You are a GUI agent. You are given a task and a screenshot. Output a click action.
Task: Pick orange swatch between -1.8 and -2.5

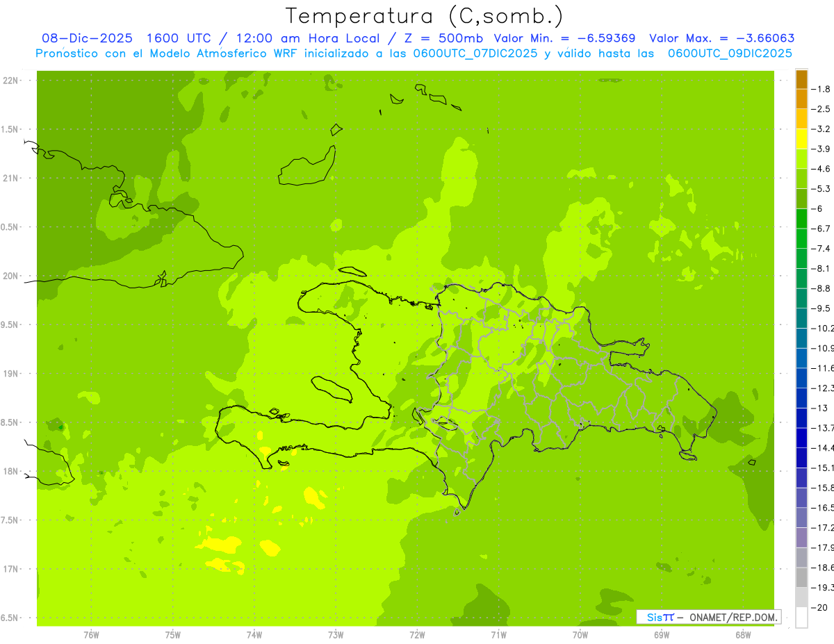[801, 99]
